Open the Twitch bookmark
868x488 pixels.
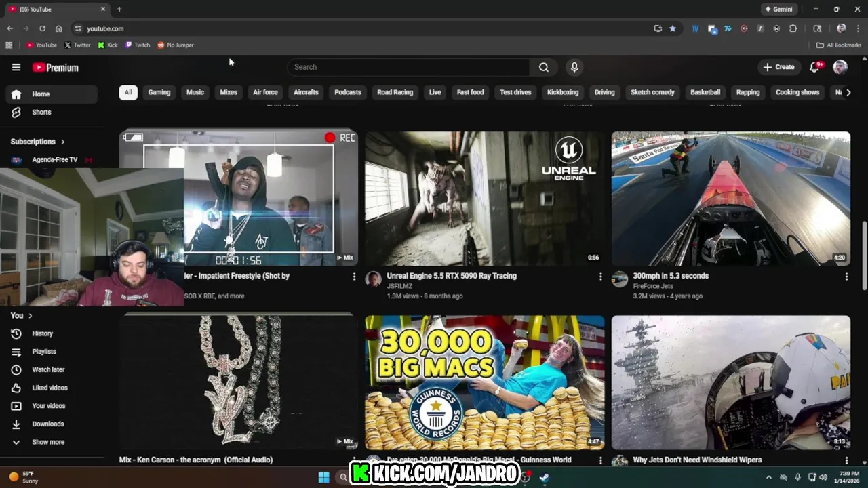tap(138, 45)
